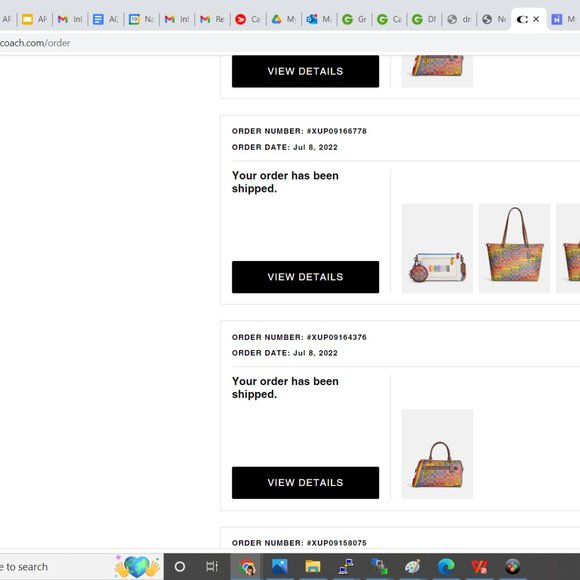The height and width of the screenshot is (580, 580).
Task: Open the globe tab labeled Ne
Action: pyautogui.click(x=494, y=19)
